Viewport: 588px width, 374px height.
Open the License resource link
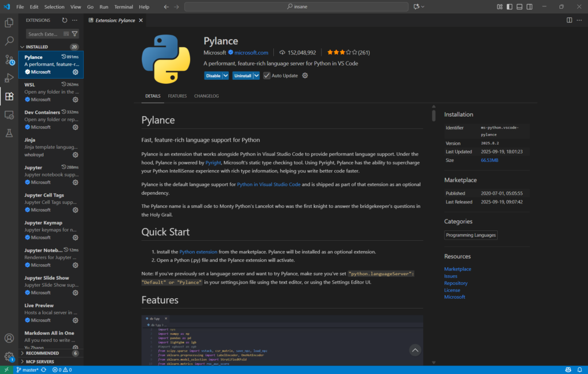click(x=452, y=290)
